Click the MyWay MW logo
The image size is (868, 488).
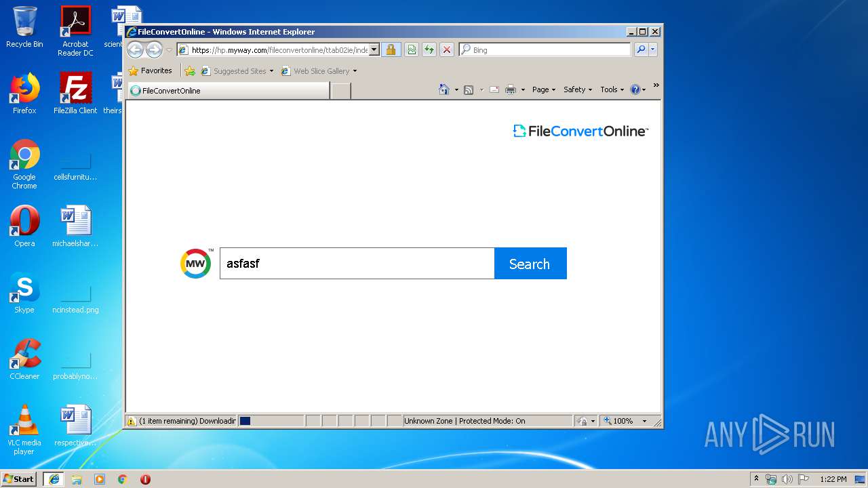(196, 263)
